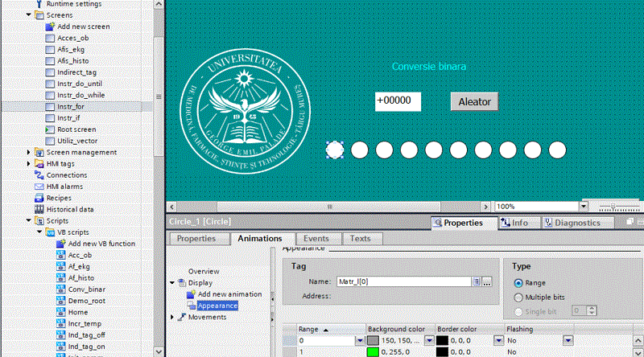Click the tag list icon beside Name field

pos(477,281)
